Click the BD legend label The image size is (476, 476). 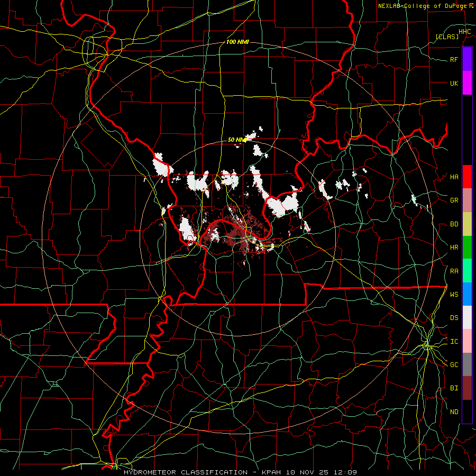[454, 224]
